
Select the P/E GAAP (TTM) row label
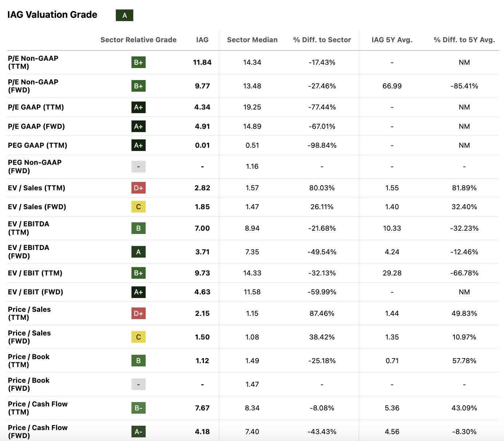pos(36,107)
